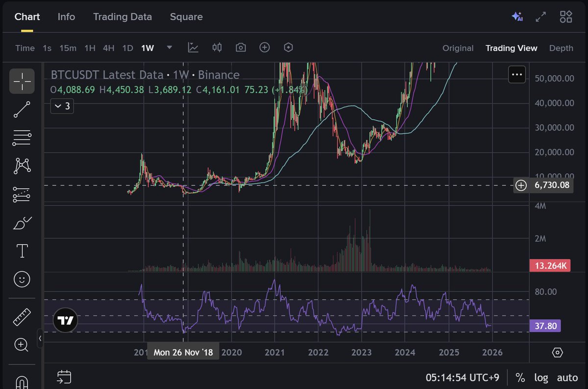Collapse the drawing toolbar side arrow
Screen dimensions: 588x389
tap(40, 338)
